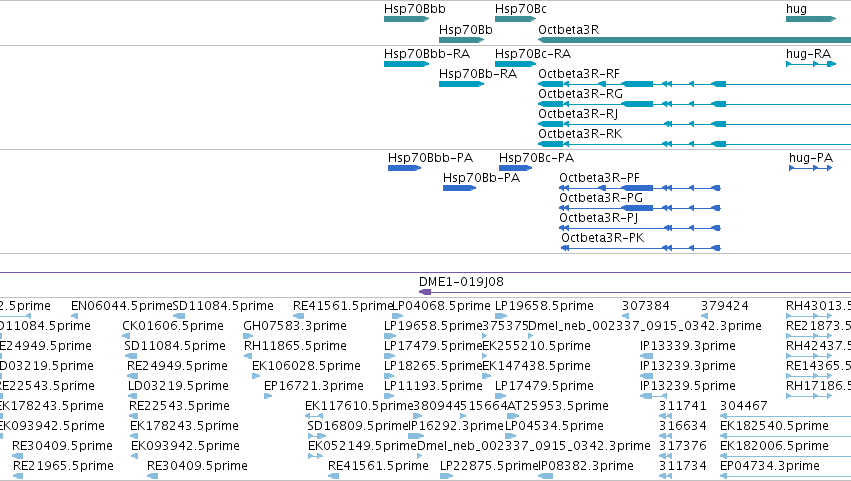Click the 307384 feature label
Image resolution: width=851 pixels, height=481 pixels.
[x=646, y=306]
